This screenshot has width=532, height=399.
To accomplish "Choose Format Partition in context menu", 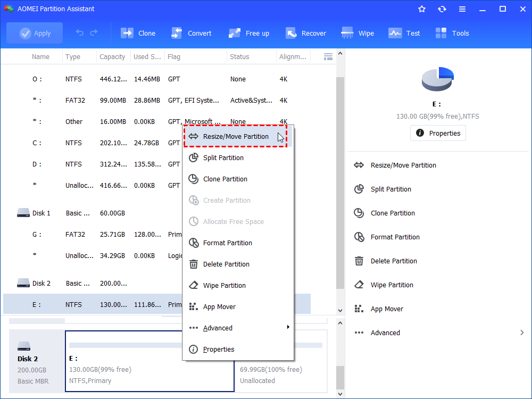I will click(238, 243).
